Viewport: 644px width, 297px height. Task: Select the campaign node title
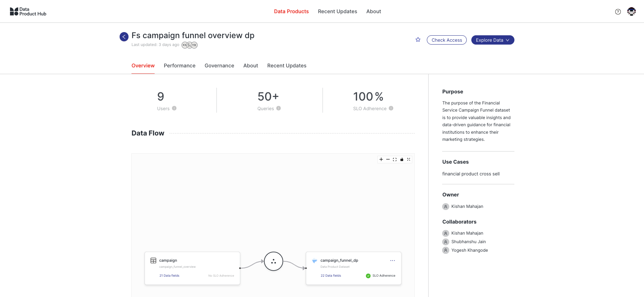168,260
